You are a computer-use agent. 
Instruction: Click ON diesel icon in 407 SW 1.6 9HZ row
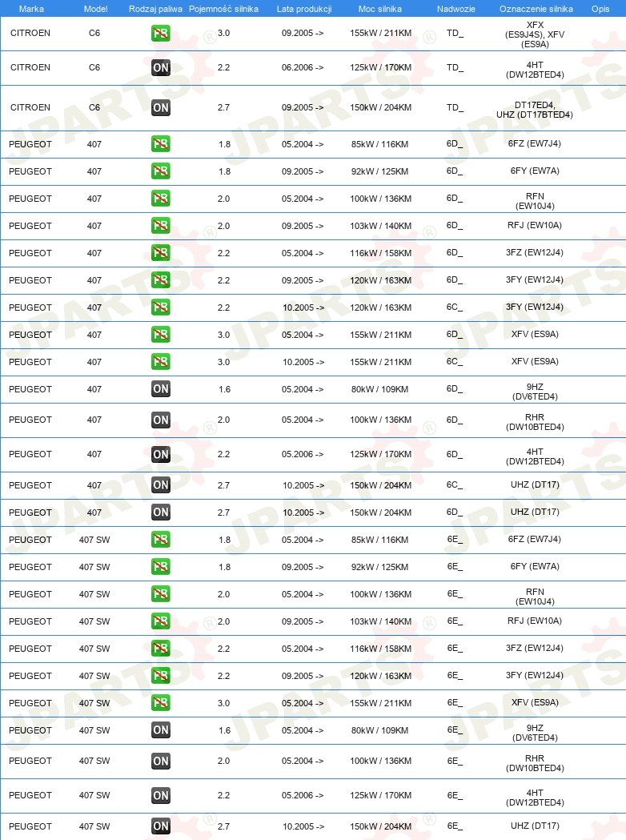161,730
